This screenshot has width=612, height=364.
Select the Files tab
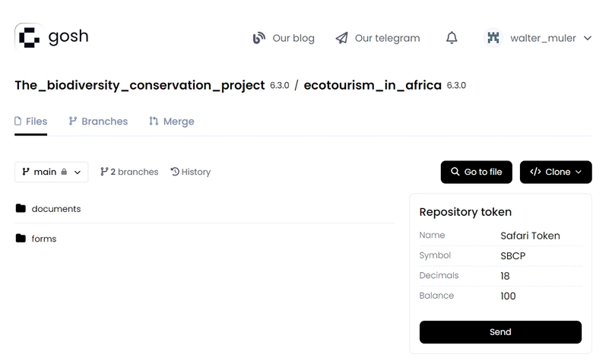tap(30, 122)
